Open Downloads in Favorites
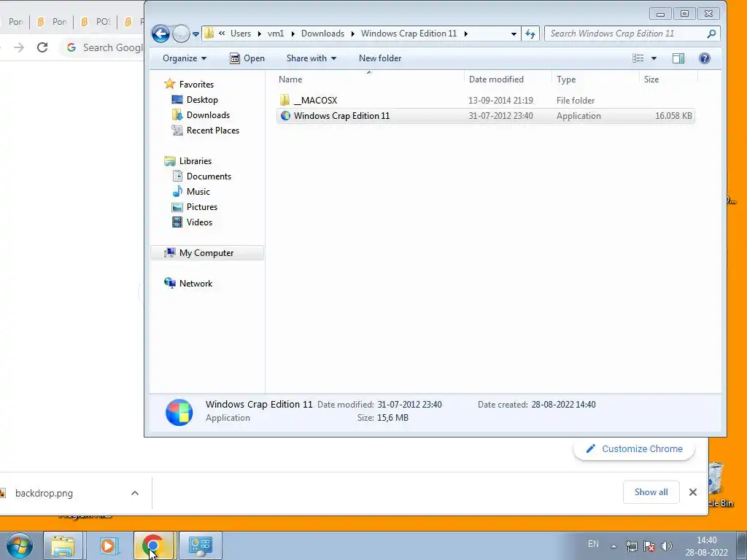 208,114
